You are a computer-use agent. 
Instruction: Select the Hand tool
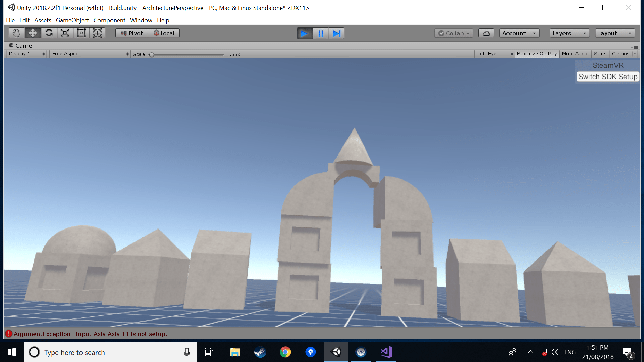point(16,33)
